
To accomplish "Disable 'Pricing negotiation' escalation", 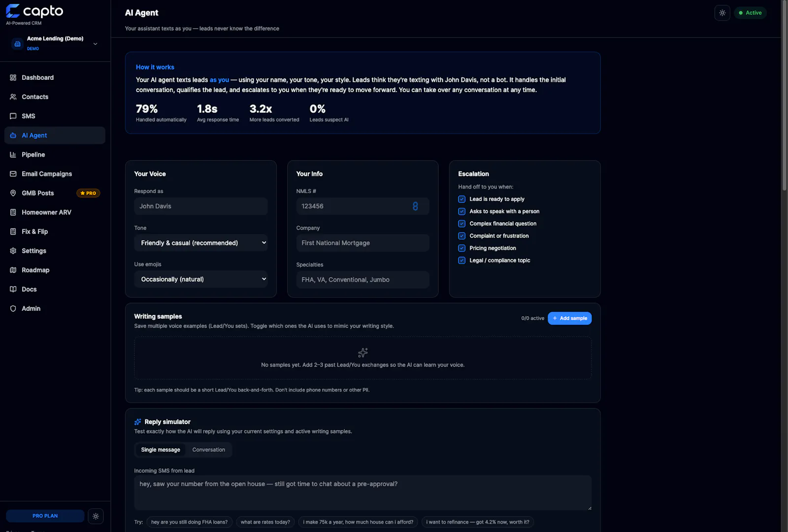I will [462, 248].
